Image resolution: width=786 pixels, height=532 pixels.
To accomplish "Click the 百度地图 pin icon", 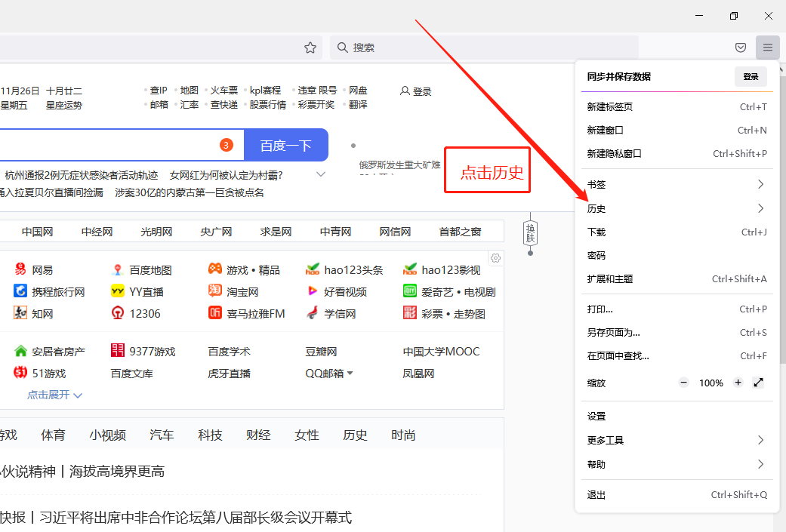I will (117, 269).
